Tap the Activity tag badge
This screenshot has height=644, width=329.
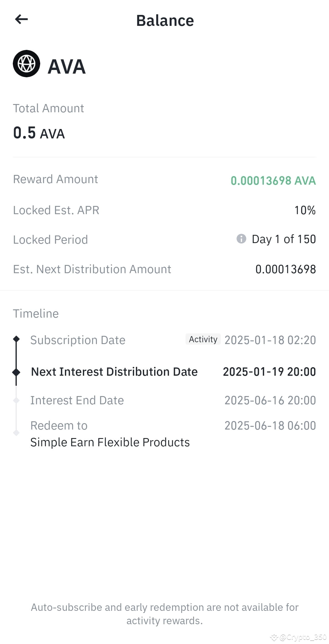point(203,339)
